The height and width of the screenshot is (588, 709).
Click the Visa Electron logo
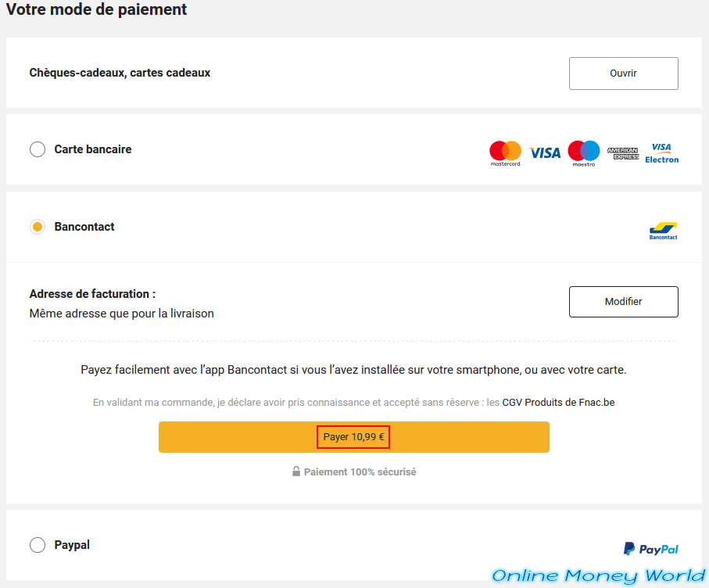[x=661, y=152]
